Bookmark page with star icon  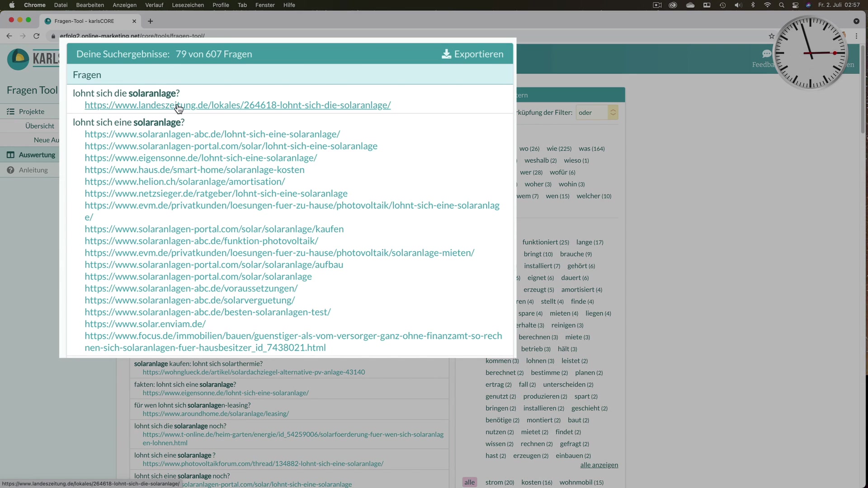[x=771, y=36]
